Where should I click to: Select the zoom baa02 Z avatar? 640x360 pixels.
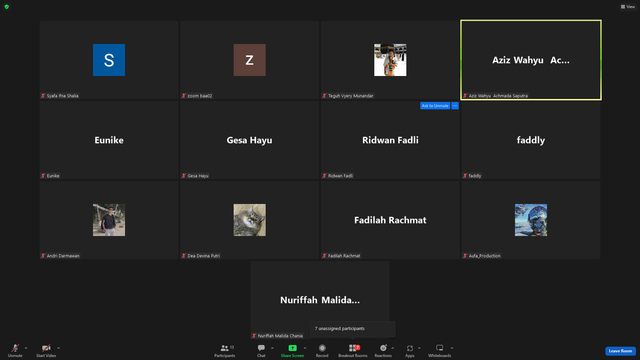(x=249, y=60)
